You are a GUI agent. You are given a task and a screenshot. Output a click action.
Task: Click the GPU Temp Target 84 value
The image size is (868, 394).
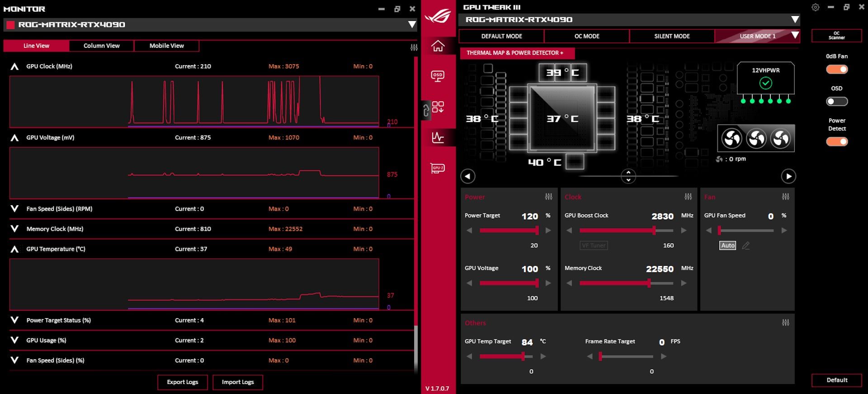[x=527, y=342]
